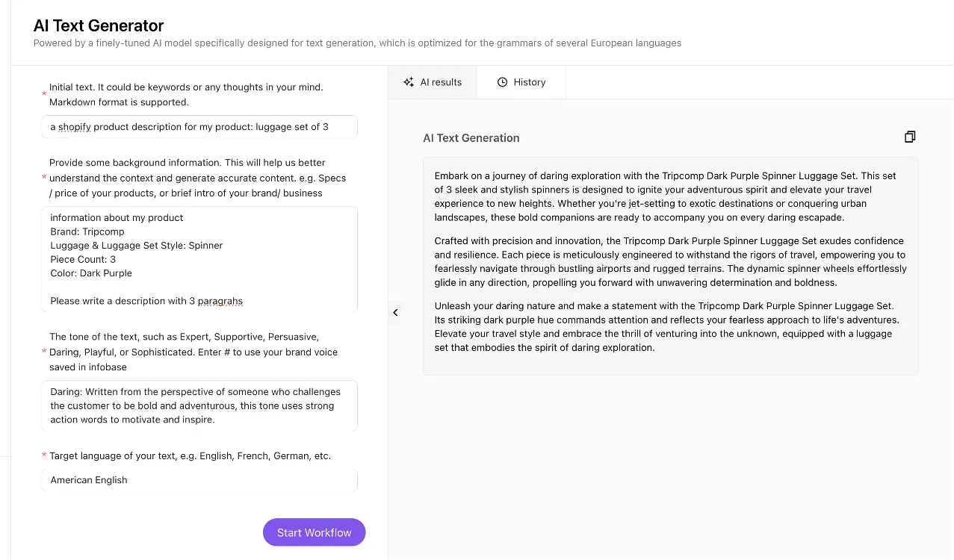
Task: Copy the AI Text Generation result
Action: [909, 137]
